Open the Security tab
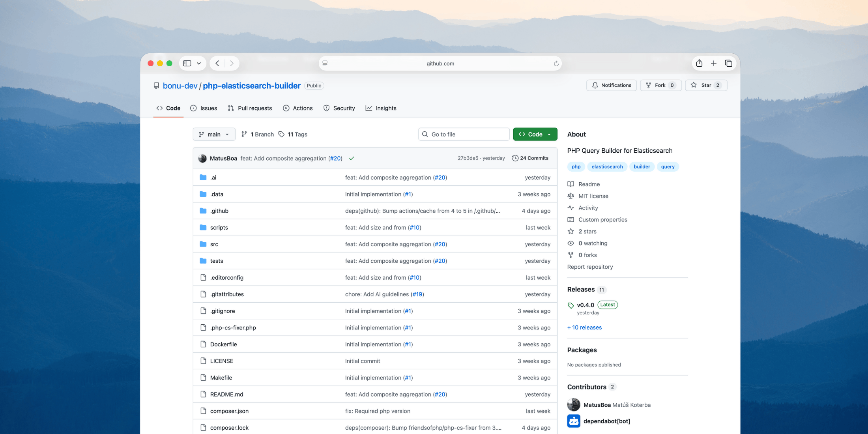The height and width of the screenshot is (434, 868). [339, 108]
